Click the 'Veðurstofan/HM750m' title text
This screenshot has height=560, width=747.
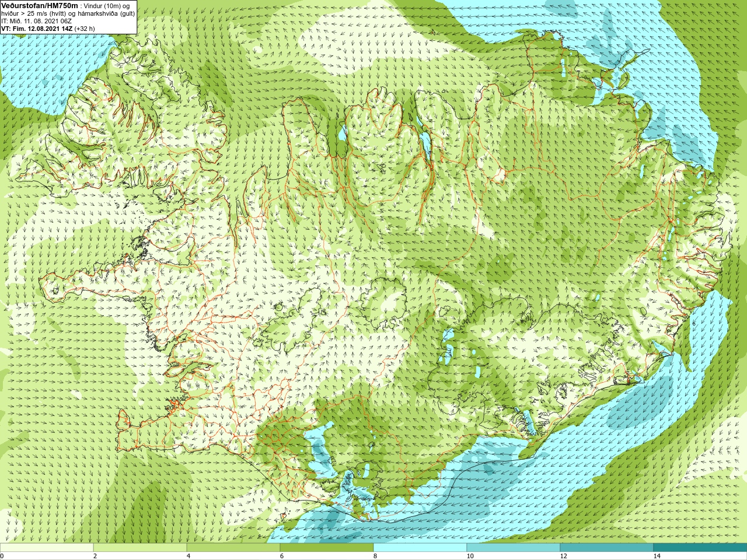click(x=40, y=5)
